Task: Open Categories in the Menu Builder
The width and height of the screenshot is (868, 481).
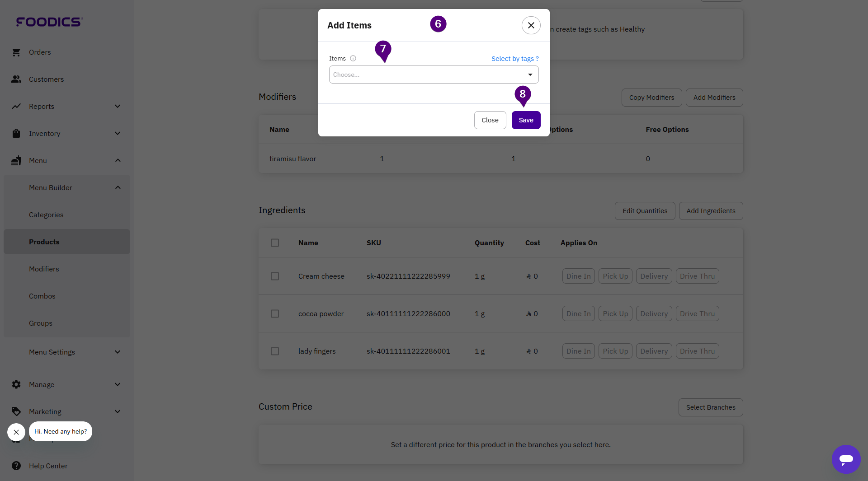Action: (46, 215)
